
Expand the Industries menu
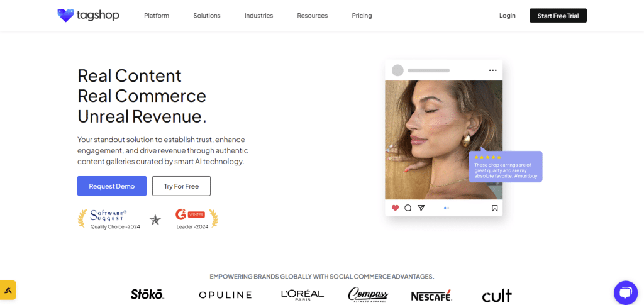click(x=258, y=16)
